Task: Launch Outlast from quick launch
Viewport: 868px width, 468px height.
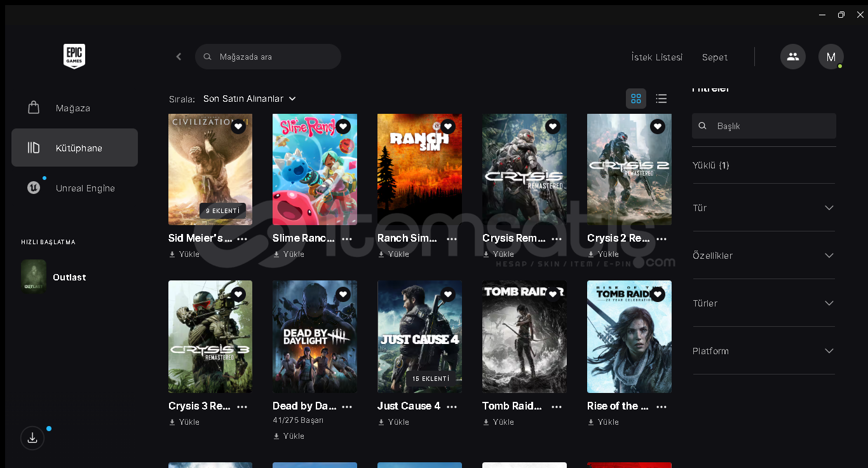Action: (54, 277)
